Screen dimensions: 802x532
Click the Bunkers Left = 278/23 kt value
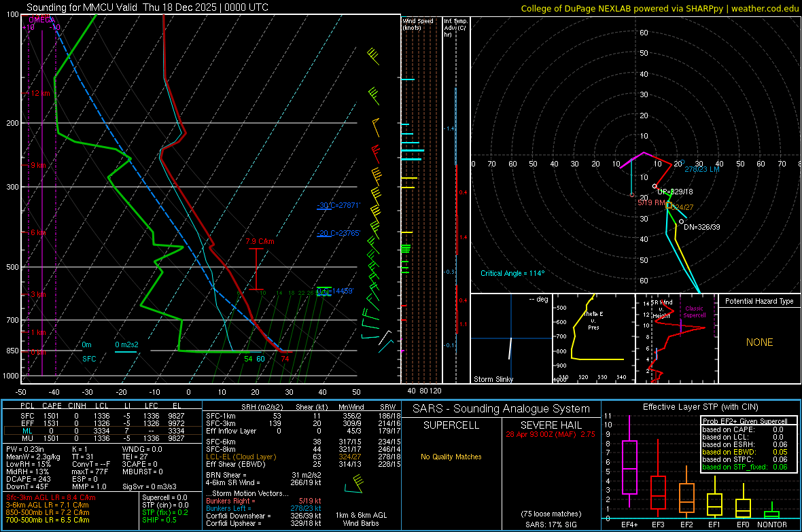coord(264,508)
